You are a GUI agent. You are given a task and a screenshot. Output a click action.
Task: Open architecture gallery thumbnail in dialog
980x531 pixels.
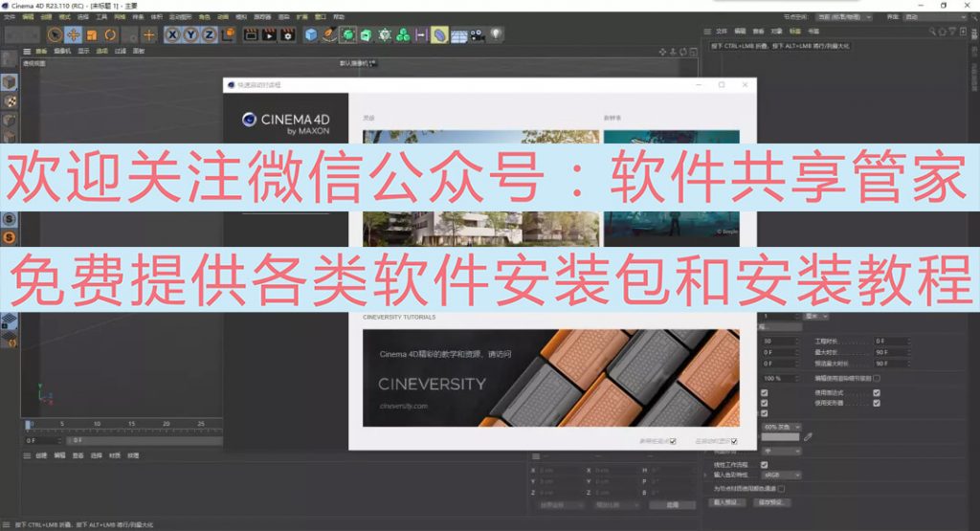pos(480,188)
